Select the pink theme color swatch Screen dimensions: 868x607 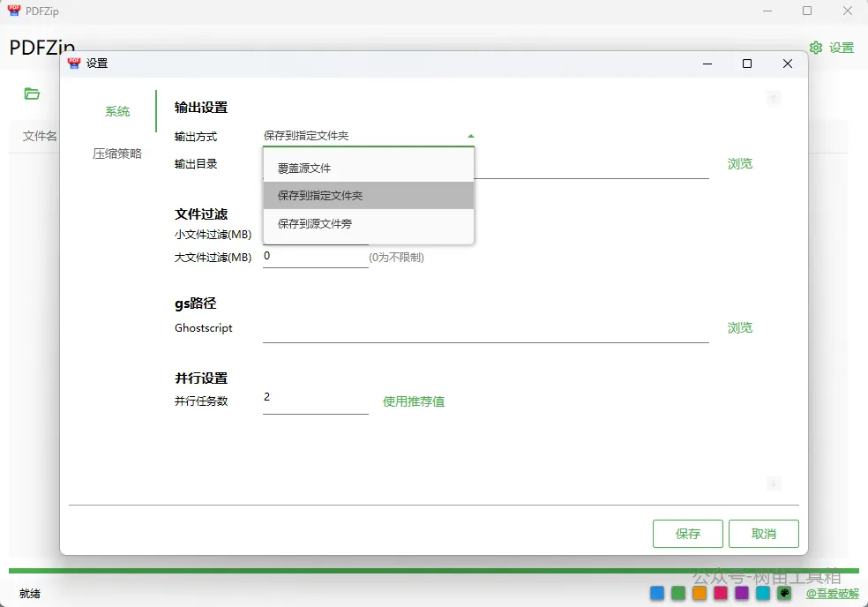coord(721,593)
